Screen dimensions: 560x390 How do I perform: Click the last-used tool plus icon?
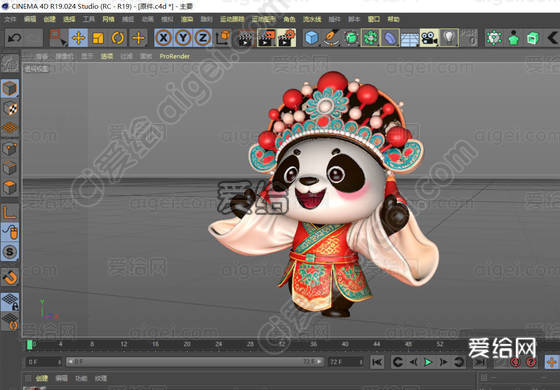(138, 38)
